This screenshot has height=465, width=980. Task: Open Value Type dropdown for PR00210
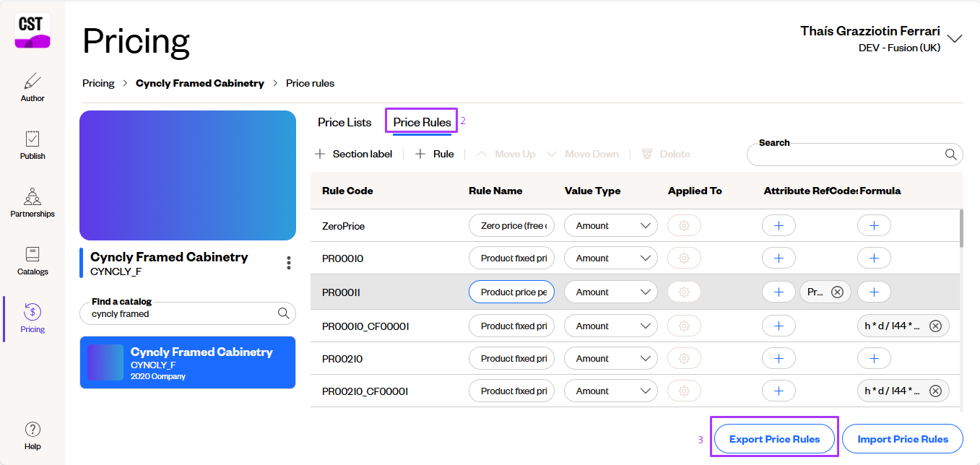click(611, 358)
